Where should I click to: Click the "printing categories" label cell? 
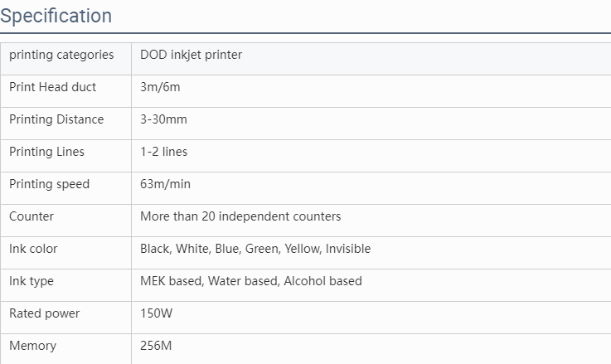pyautogui.click(x=61, y=55)
